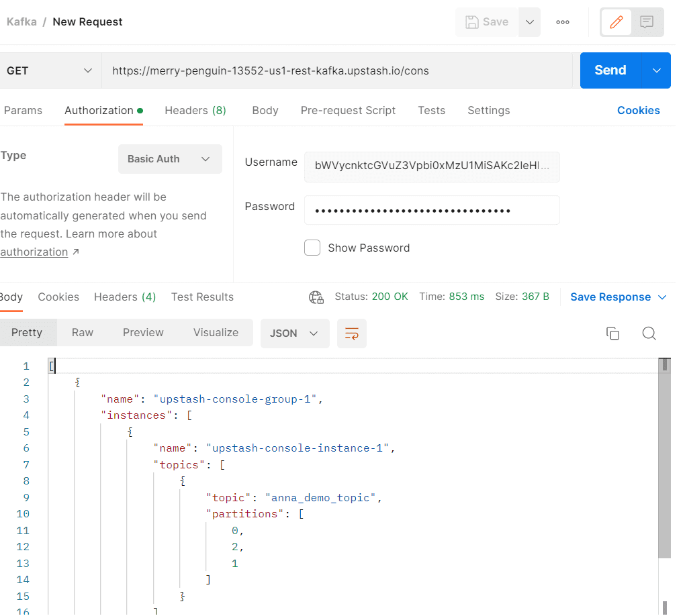Viewport: 685px width, 616px height.
Task: Expand the Save Response chevron
Action: 662,297
